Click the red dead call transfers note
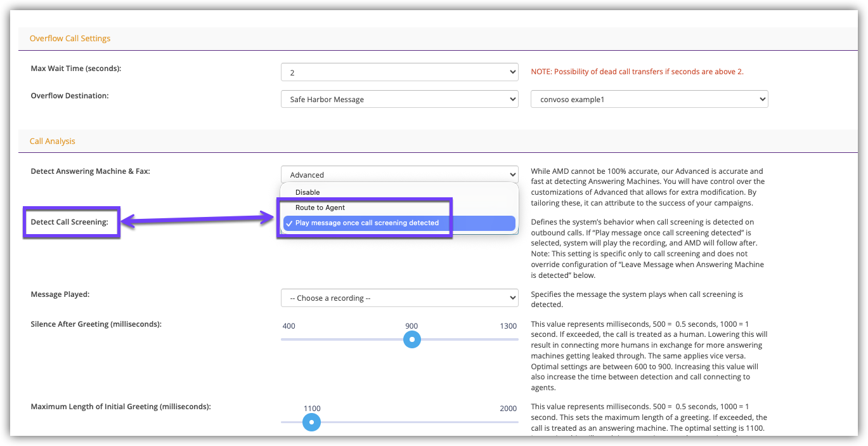This screenshot has height=446, width=868. (x=637, y=72)
